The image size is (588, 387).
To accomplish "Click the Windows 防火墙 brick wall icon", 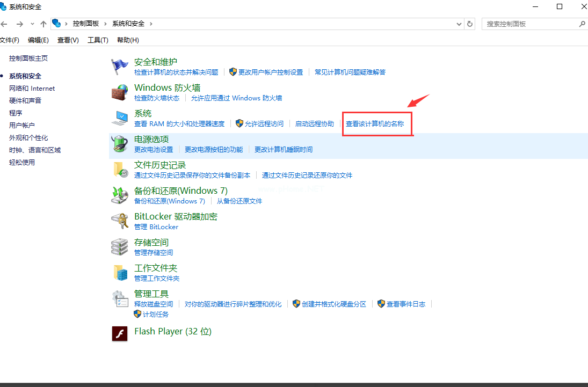I will (x=119, y=91).
